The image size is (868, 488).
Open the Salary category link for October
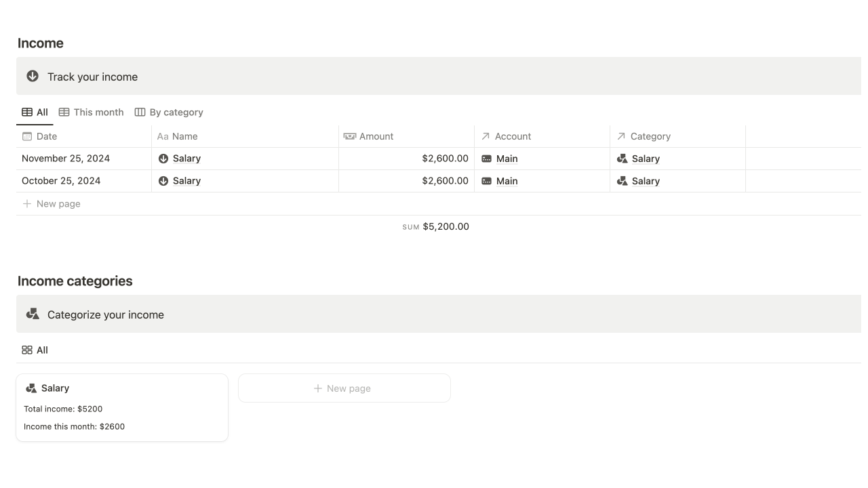tap(646, 181)
